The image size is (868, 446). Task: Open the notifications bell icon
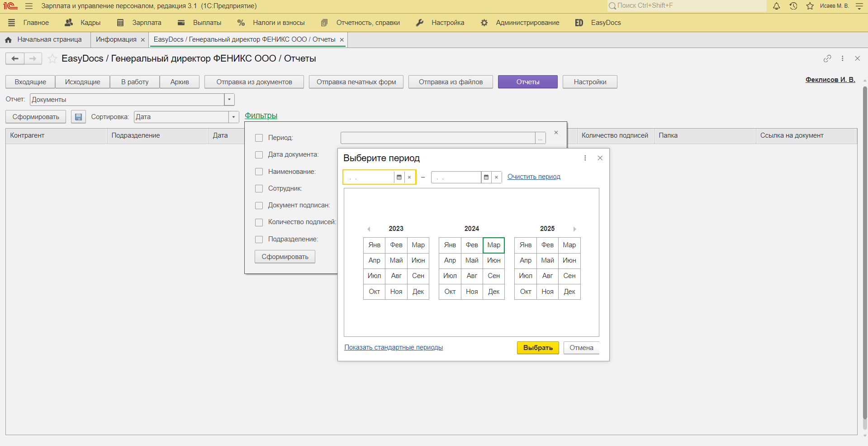(x=776, y=6)
